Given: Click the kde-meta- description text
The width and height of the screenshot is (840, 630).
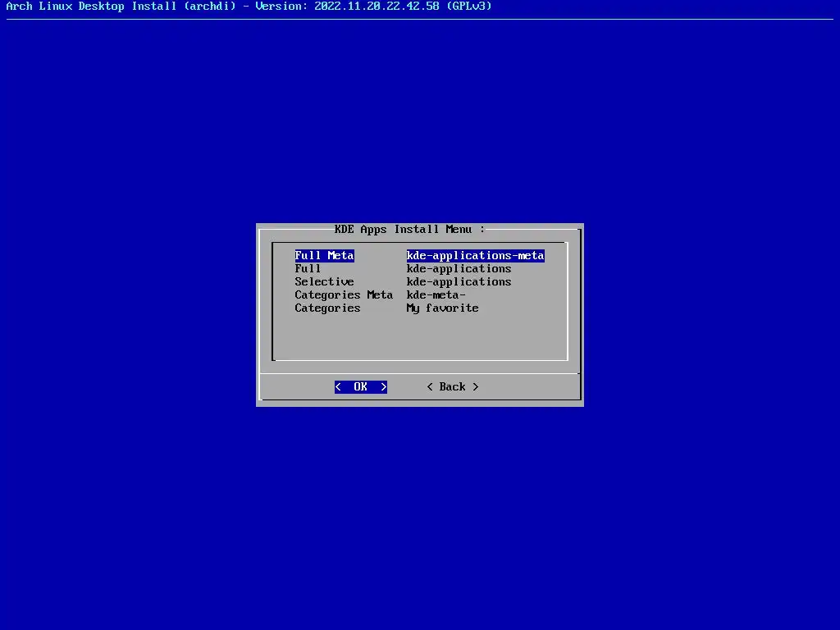Looking at the screenshot, I should (x=436, y=294).
